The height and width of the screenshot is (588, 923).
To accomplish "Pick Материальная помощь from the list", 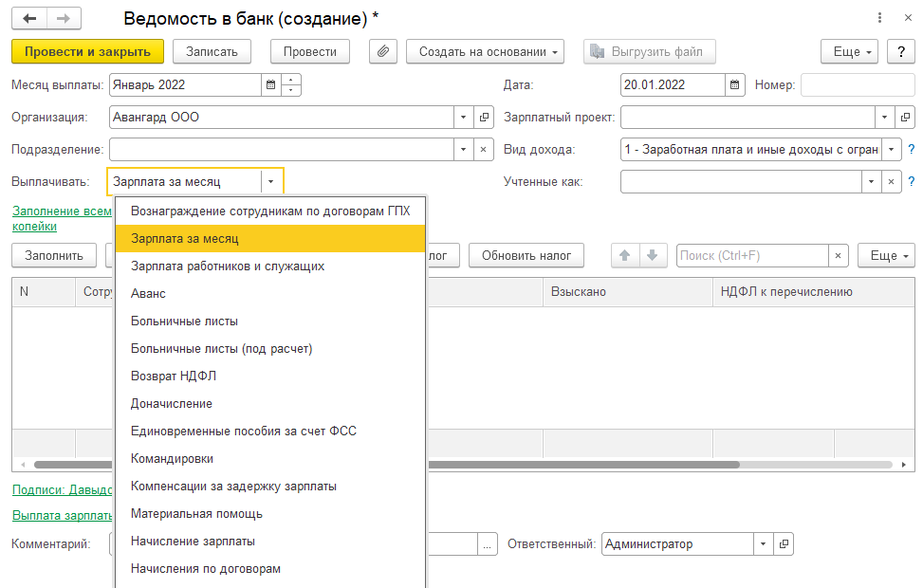I will [x=196, y=514].
